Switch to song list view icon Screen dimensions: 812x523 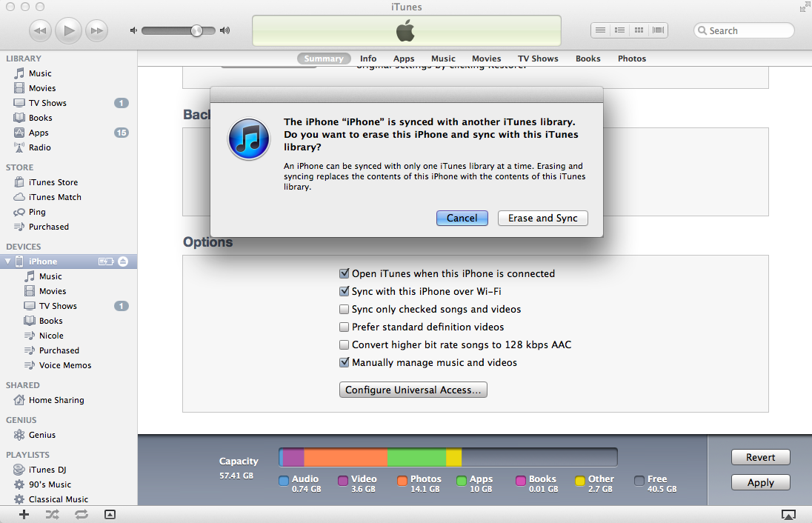(600, 30)
